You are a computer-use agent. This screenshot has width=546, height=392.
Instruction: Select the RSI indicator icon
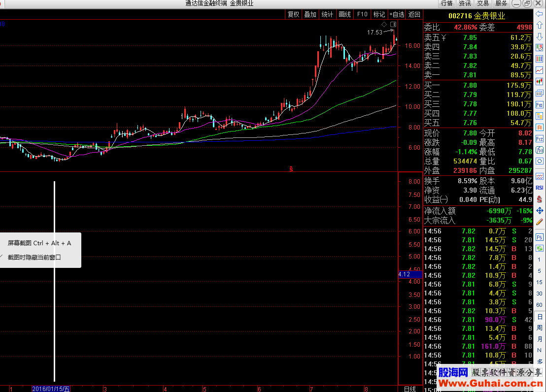pos(540,188)
